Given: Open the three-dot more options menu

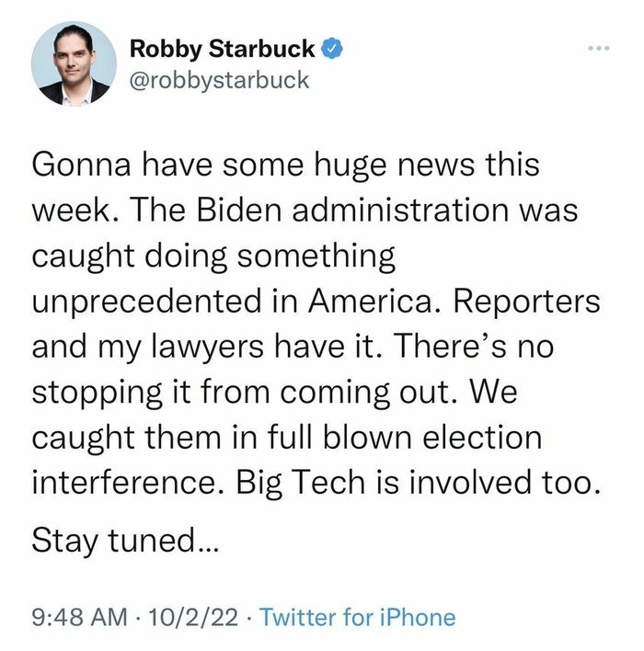Looking at the screenshot, I should click(601, 47).
